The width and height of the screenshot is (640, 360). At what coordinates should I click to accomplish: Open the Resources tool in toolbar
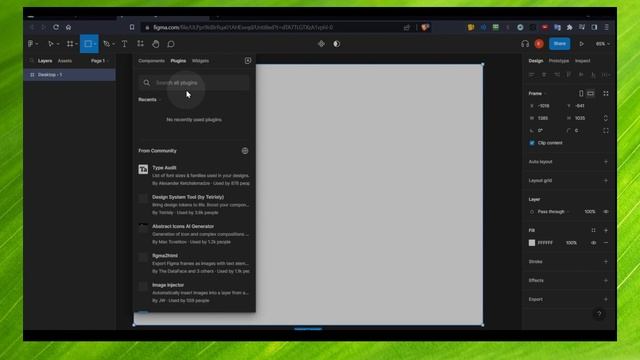click(140, 44)
